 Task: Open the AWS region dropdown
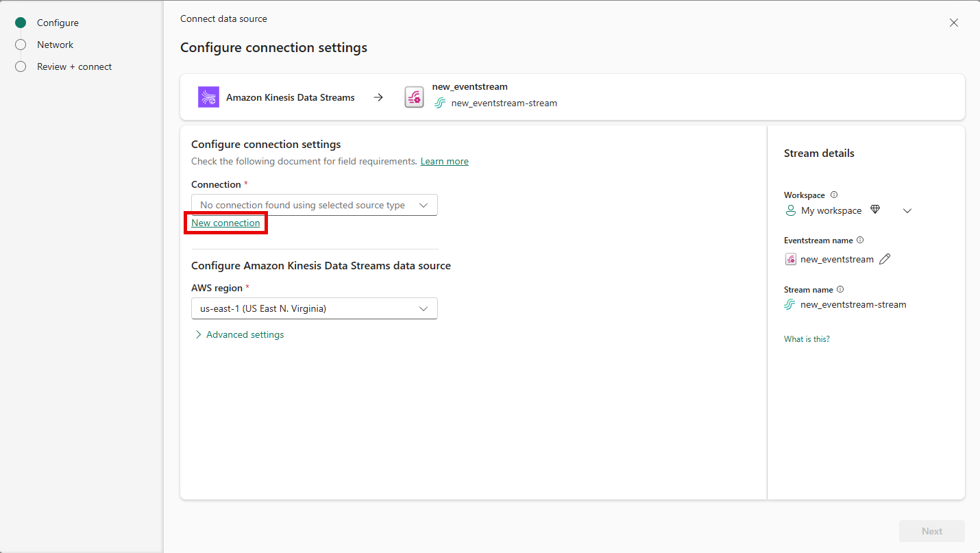click(x=314, y=308)
